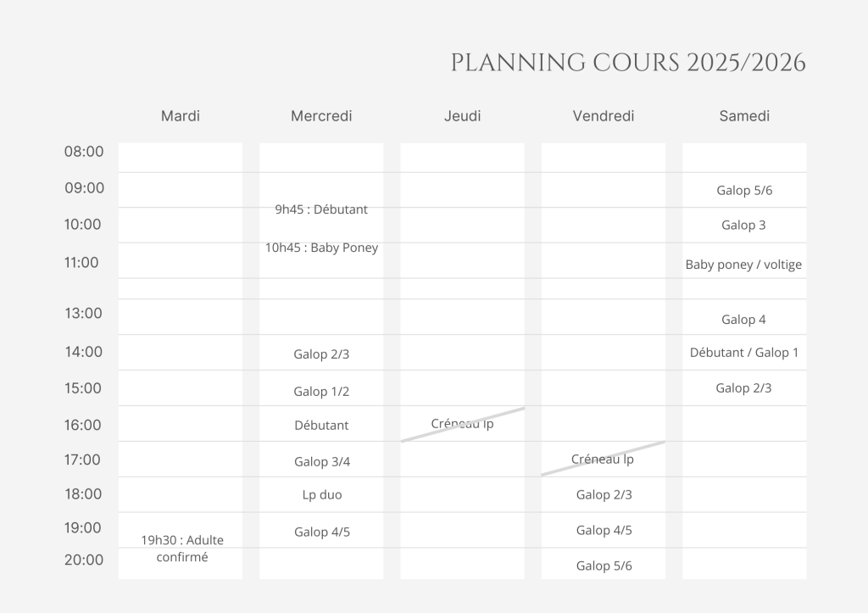Click the Vendredi day header
Screen dimensions: 868x613
point(604,116)
